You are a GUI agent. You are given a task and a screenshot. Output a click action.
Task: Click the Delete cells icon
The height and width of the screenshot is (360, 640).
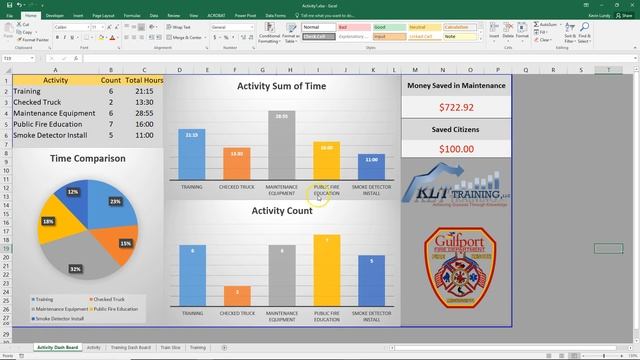(x=508, y=32)
